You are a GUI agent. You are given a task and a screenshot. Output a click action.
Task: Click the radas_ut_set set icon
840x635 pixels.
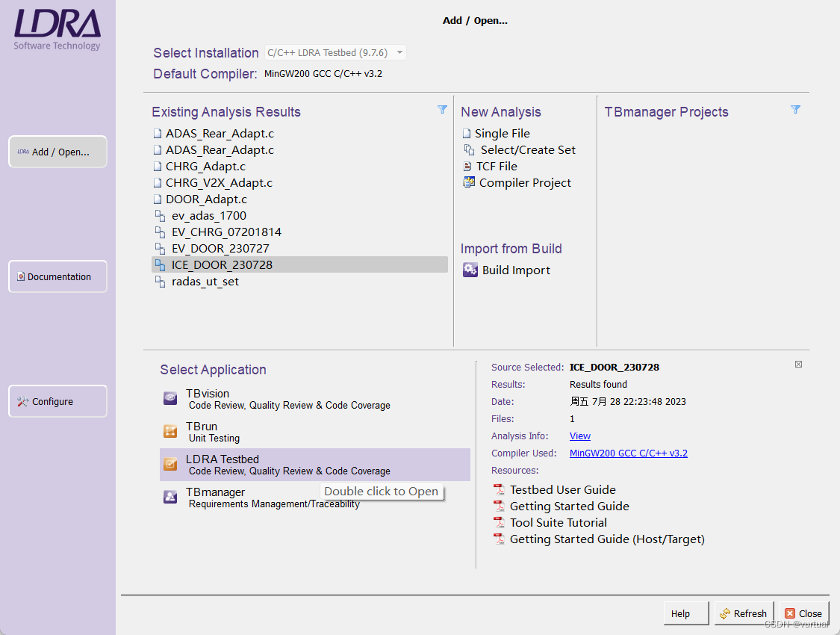(x=160, y=282)
